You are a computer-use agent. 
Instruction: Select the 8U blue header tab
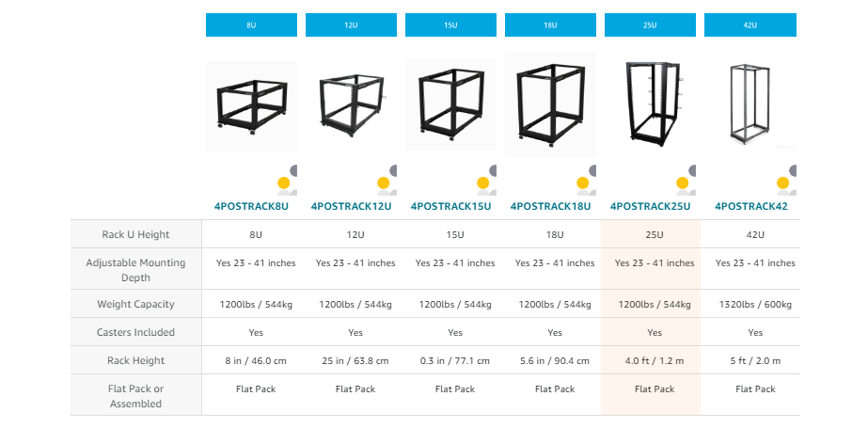[x=251, y=25]
